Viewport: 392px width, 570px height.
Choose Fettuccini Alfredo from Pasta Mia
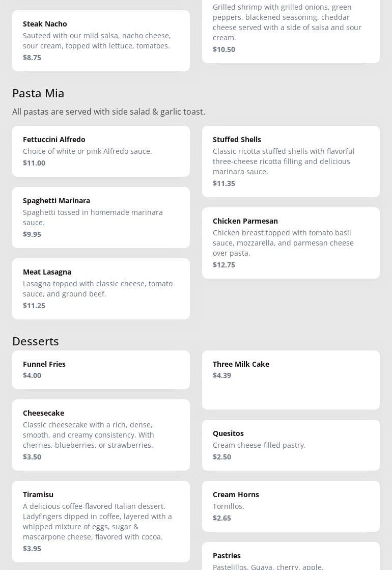(x=101, y=151)
